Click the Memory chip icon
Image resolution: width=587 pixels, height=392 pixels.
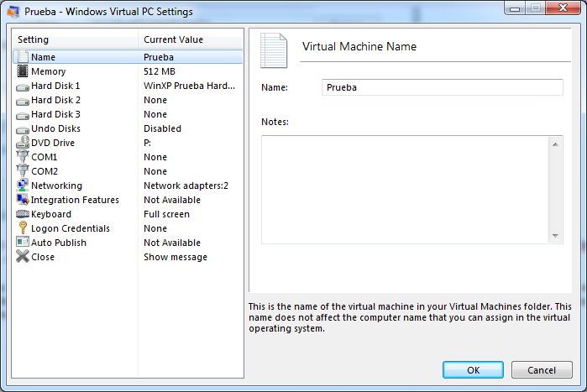(23, 71)
